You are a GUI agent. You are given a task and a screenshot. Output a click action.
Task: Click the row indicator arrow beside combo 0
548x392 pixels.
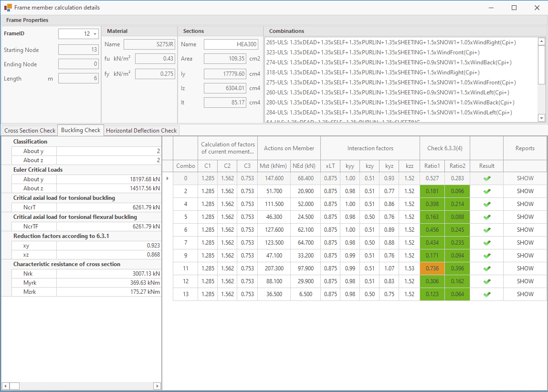point(167,178)
